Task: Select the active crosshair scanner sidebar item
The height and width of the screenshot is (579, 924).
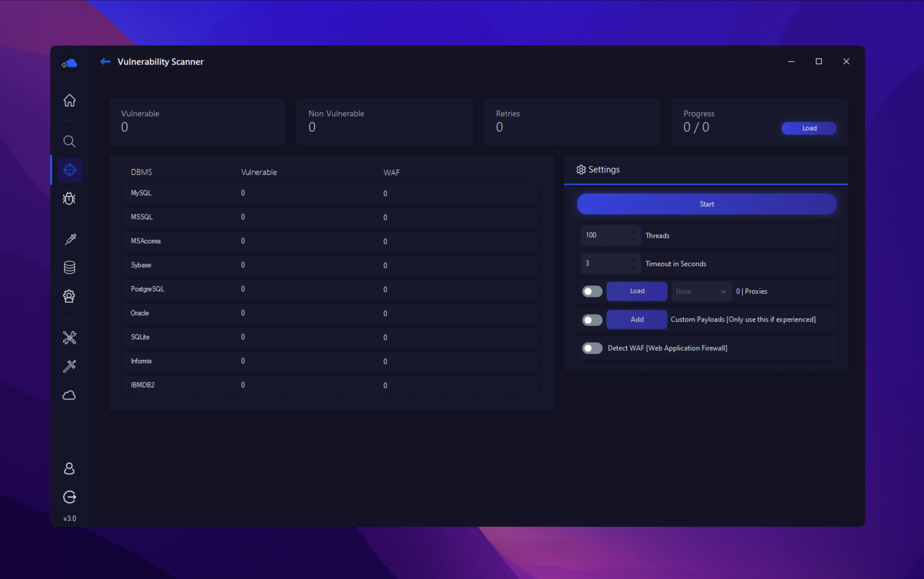Action: pos(70,170)
